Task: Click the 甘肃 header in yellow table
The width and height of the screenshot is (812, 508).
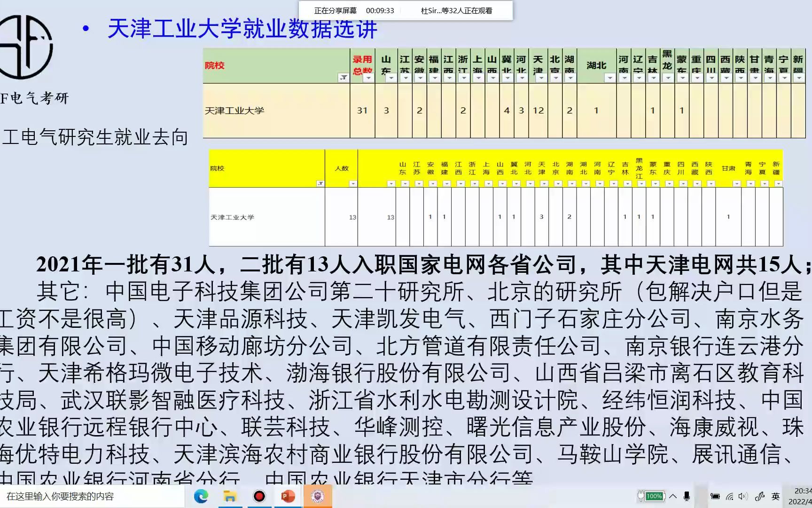Action: coord(728,168)
